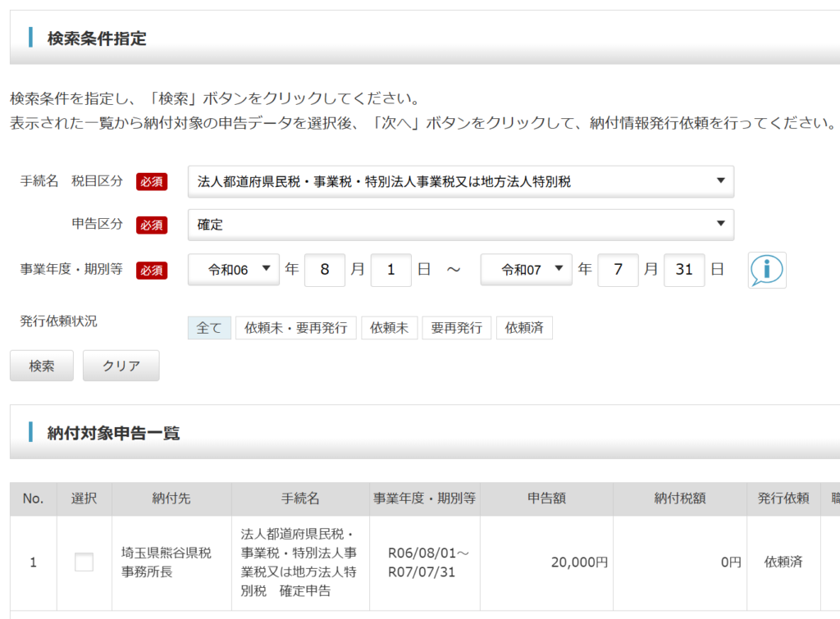Select the 依頼済 status filter

click(524, 328)
